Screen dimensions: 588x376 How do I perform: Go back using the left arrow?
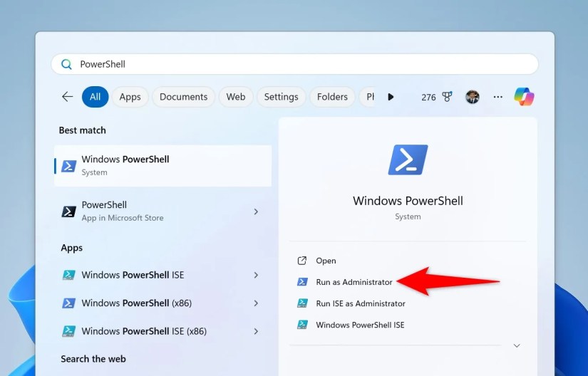pos(67,97)
